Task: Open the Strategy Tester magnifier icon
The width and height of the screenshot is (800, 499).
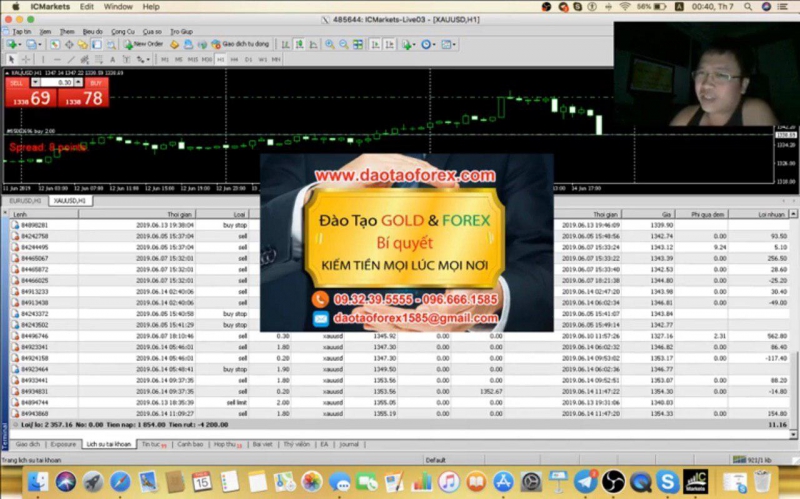Action: coord(111,44)
